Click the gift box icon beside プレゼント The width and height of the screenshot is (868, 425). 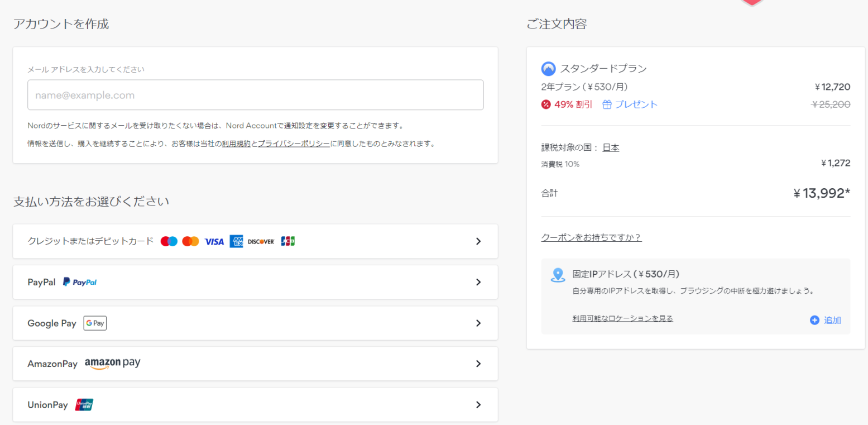click(607, 104)
